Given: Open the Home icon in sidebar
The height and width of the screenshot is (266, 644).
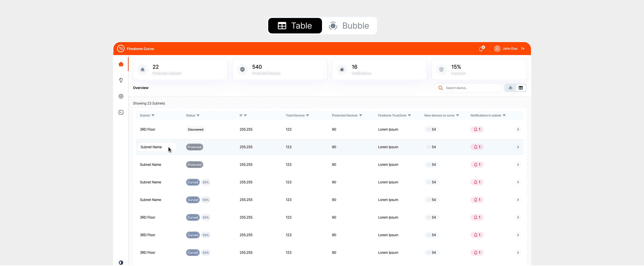Looking at the screenshot, I should point(121,64).
